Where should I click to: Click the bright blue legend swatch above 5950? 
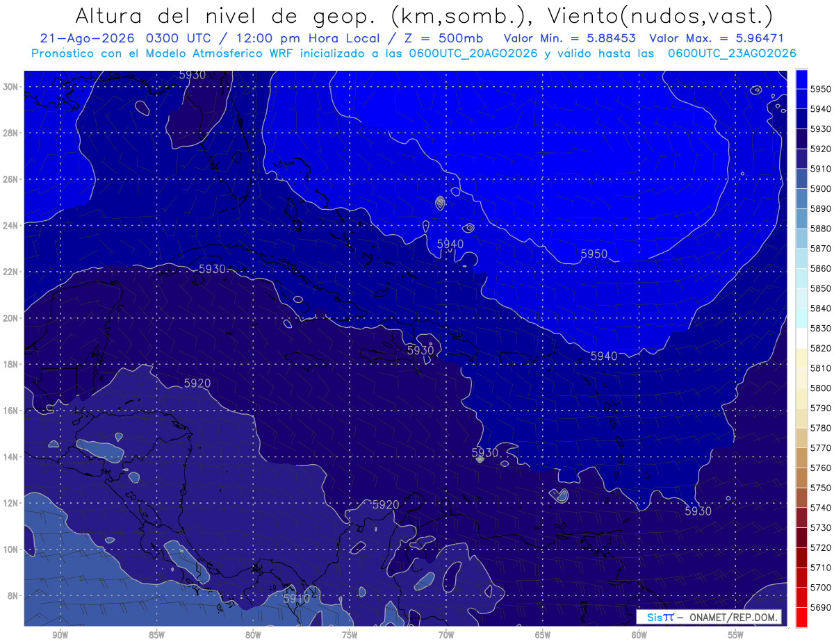point(801,79)
